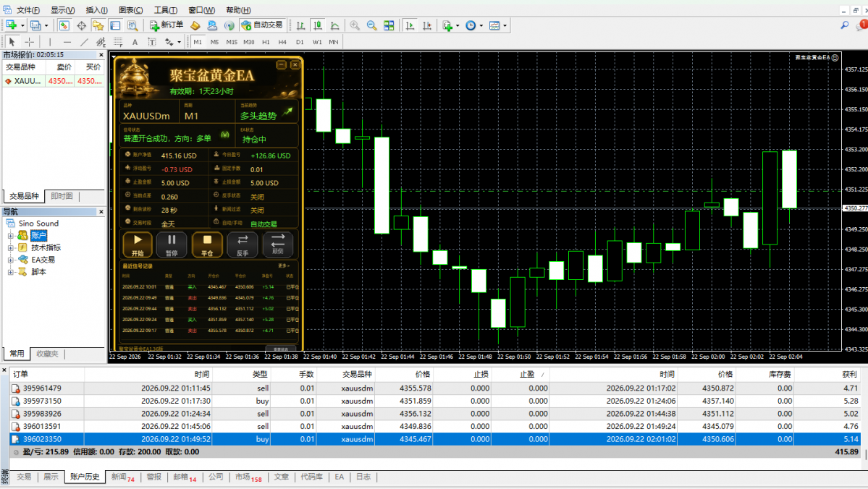Click the 开始 start button on EA panel
Image resolution: width=868 pixels, height=489 pixels.
pos(138,245)
